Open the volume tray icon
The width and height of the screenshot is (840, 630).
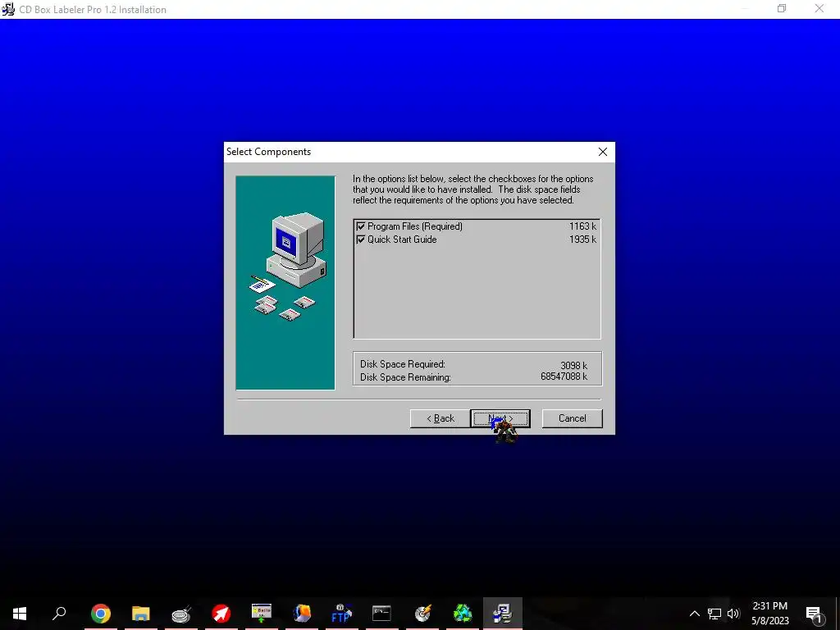click(733, 614)
